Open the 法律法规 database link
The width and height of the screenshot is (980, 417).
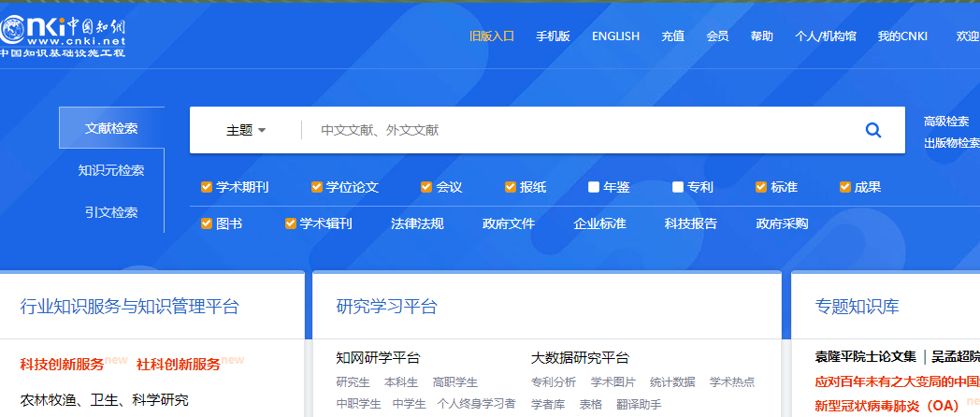417,223
